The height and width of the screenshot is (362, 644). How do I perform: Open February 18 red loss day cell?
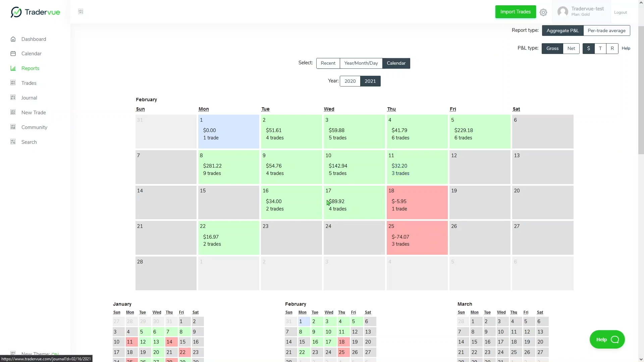[417, 202]
